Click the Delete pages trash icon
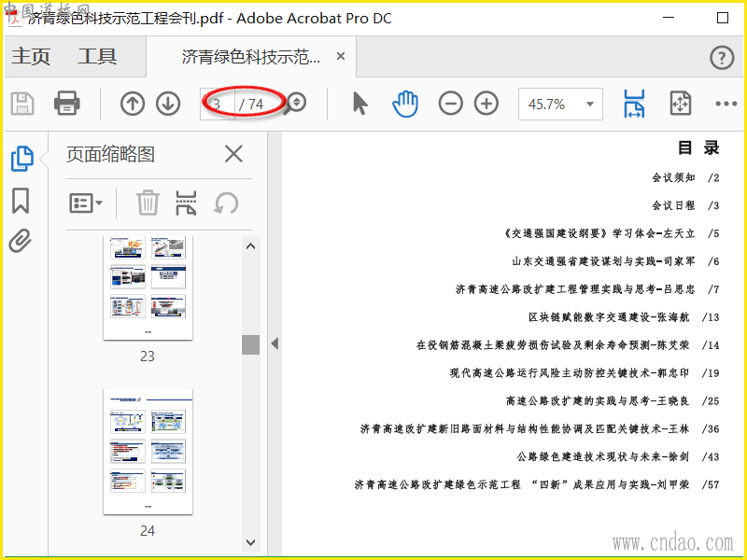Viewport: 747px width, 560px height. 148,203
